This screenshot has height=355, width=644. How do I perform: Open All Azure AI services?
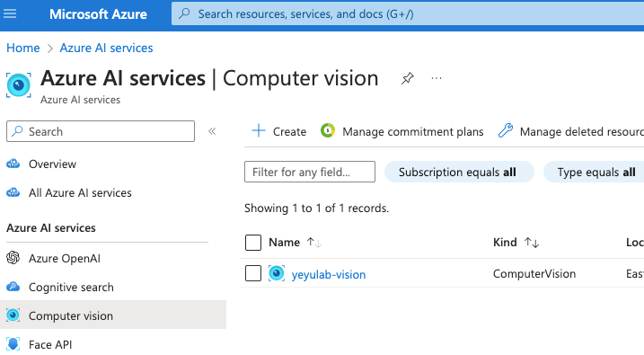point(80,193)
